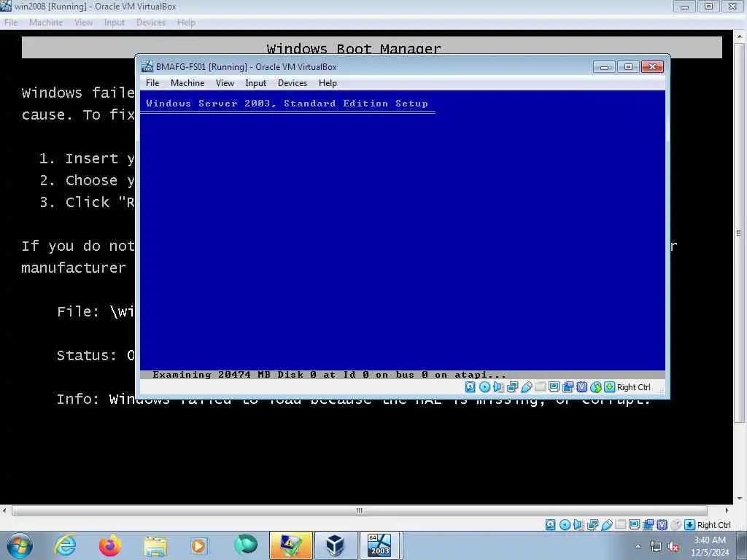747x560 pixels.
Task: Open Machine menu in win2008 window
Action: pos(46,23)
